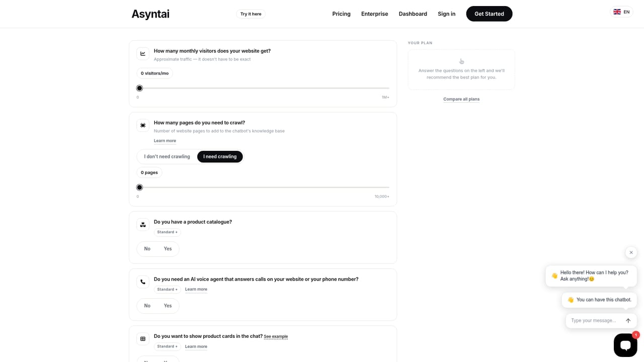Image resolution: width=644 pixels, height=362 pixels.
Task: Click the "10,000+" slider label
Action: point(382,197)
